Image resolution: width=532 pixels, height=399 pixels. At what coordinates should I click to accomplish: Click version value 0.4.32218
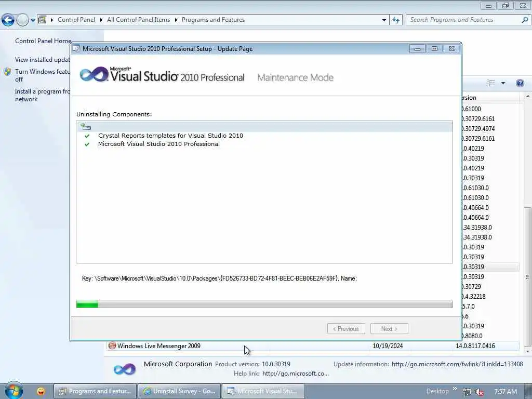pos(474,297)
